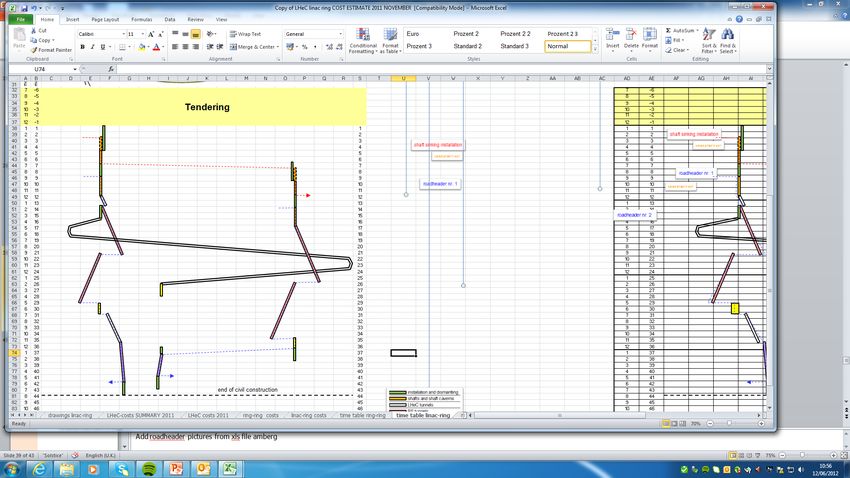This screenshot has width=850, height=478.
Task: Open the Name Box dropdown arrow
Action: [x=75, y=69]
